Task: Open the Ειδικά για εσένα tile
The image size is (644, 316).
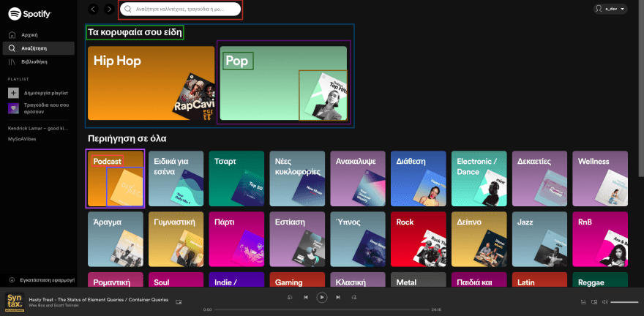Action: tap(176, 178)
